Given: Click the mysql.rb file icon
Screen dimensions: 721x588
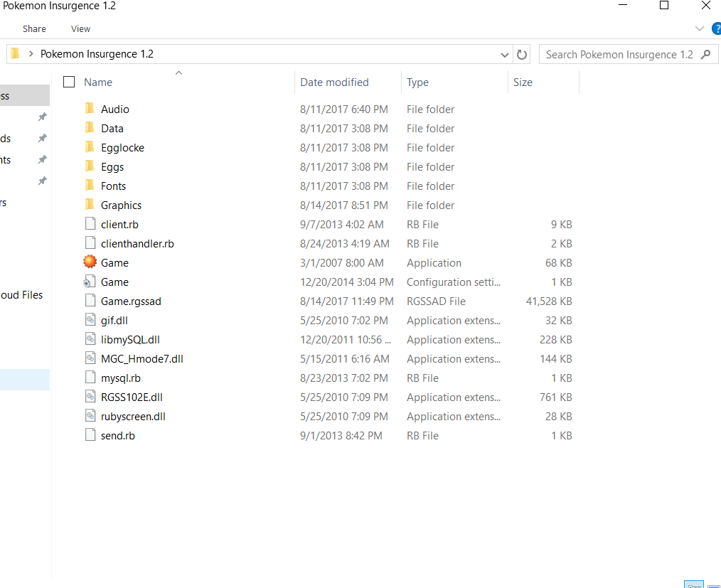Looking at the screenshot, I should click(x=90, y=378).
